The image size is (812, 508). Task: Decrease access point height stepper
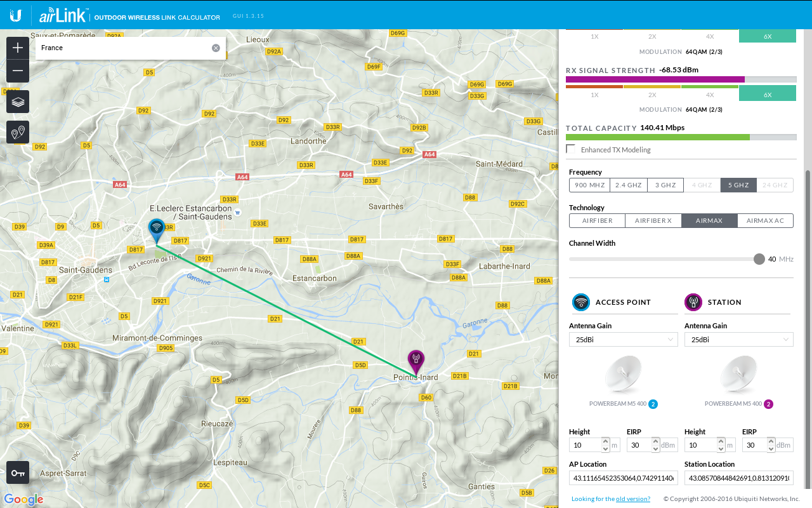(605, 448)
